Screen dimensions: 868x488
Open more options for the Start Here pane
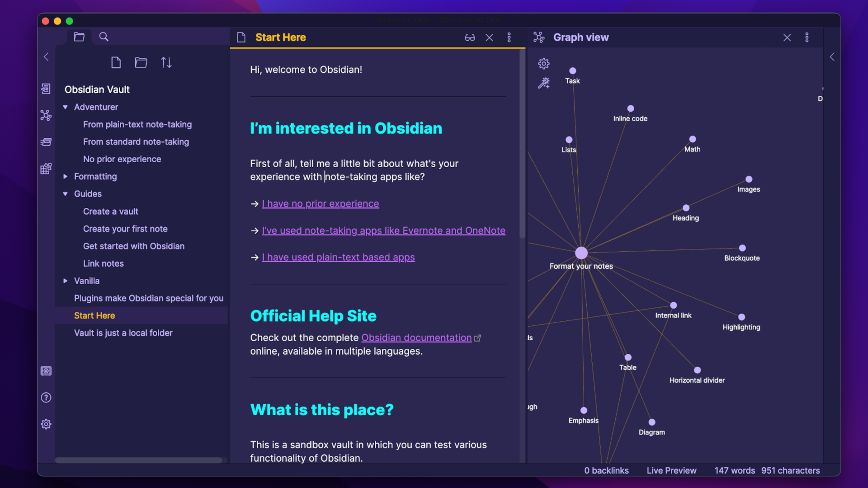pyautogui.click(x=509, y=38)
